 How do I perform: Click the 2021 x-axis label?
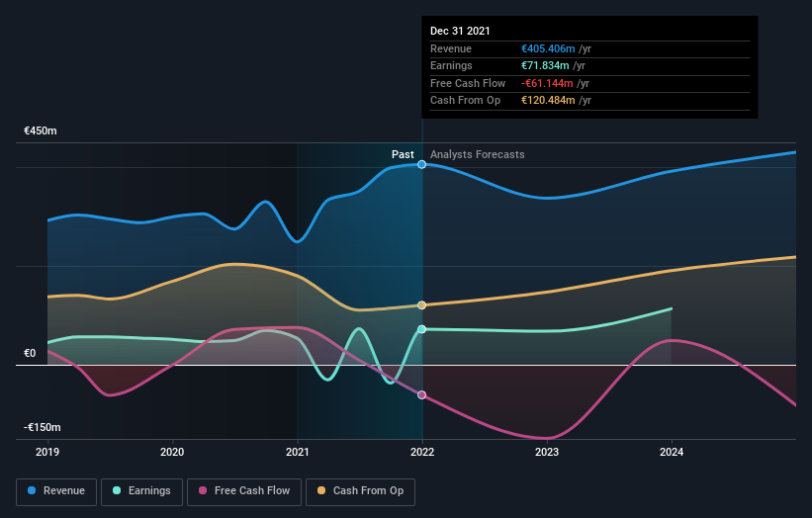(298, 452)
